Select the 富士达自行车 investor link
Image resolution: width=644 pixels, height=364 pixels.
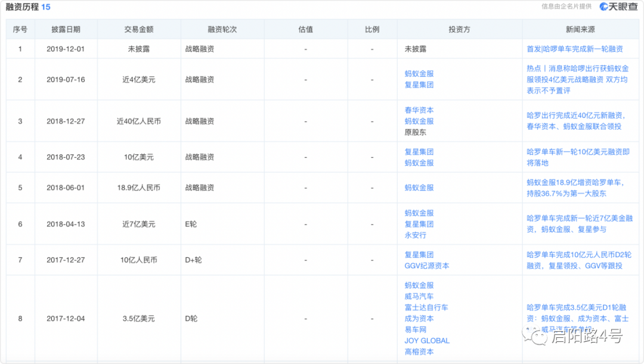(x=426, y=307)
